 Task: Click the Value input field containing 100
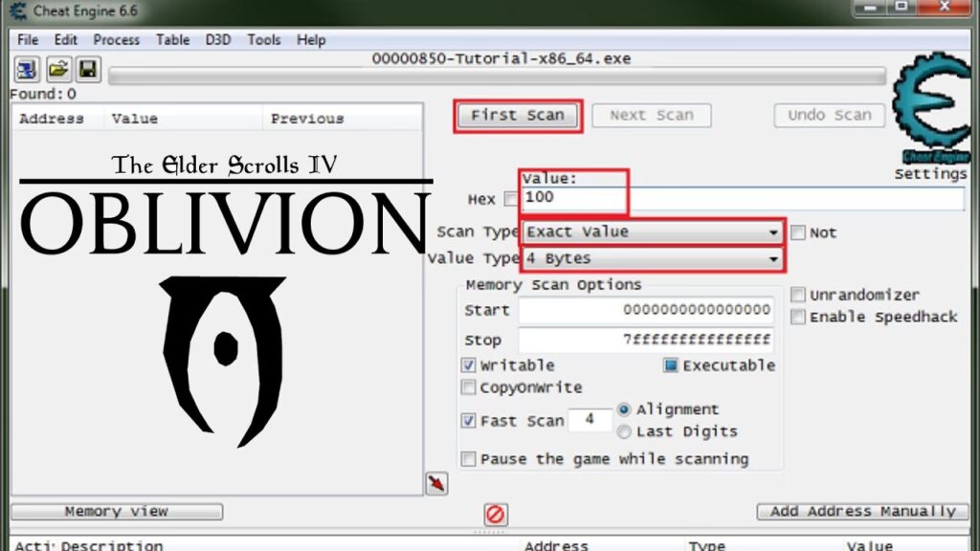[x=743, y=198]
